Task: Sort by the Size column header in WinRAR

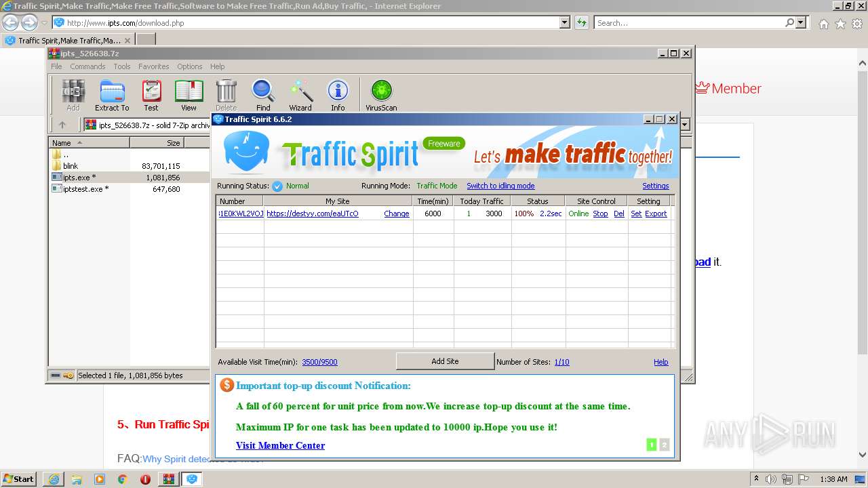Action: coord(157,143)
